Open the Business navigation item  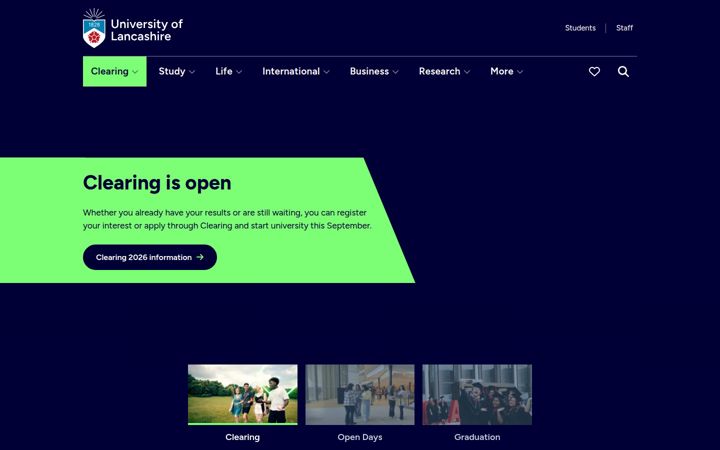point(374,71)
